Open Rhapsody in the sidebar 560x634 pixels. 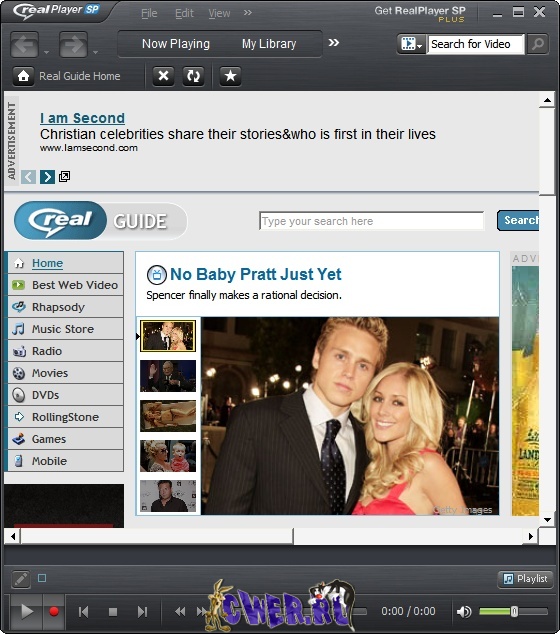66,307
